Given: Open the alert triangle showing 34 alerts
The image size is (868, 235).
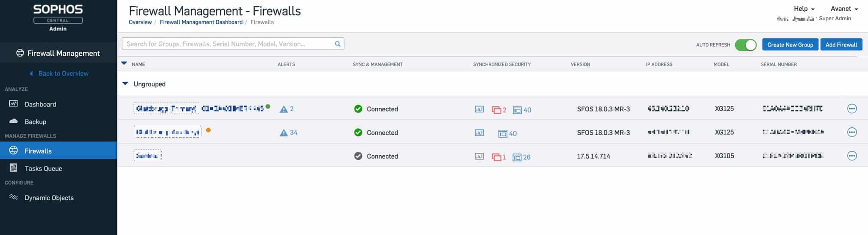Looking at the screenshot, I should tap(284, 133).
